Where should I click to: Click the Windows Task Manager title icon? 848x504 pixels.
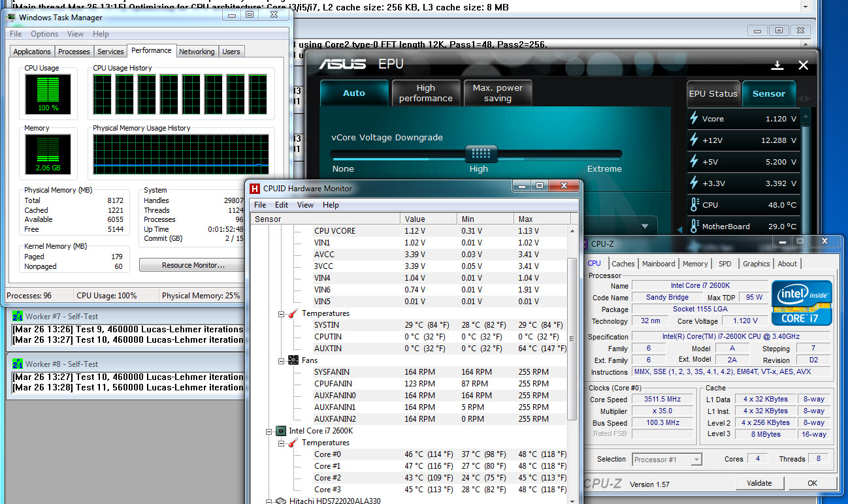[11, 18]
